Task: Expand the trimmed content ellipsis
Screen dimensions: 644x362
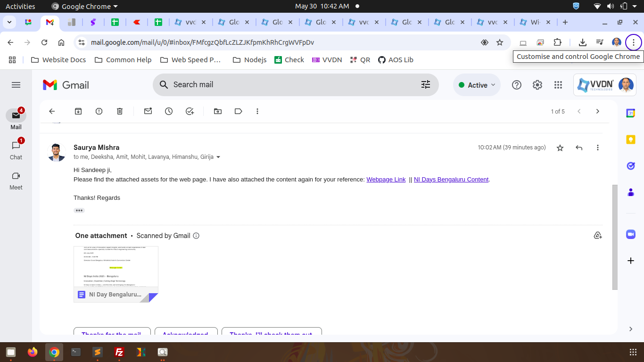Action: pyautogui.click(x=79, y=210)
